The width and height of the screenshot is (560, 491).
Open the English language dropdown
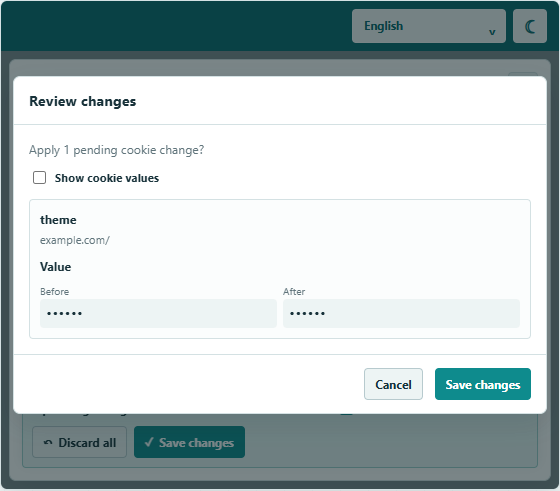[x=429, y=26]
